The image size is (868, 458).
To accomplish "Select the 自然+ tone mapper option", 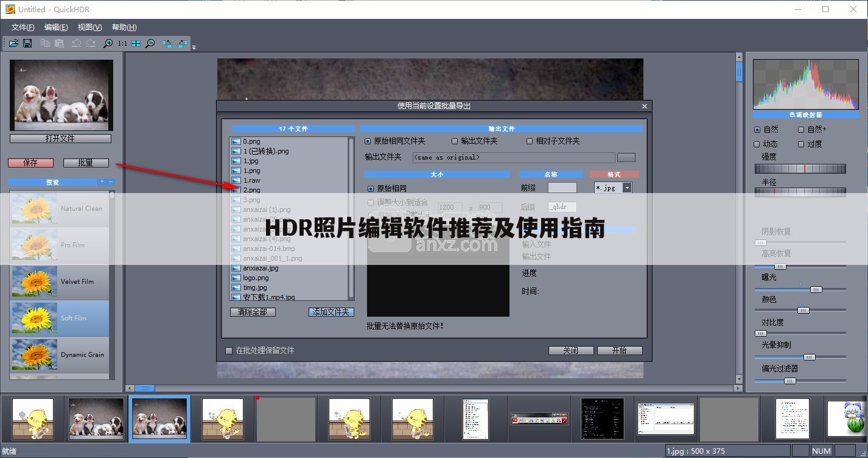I will point(801,129).
